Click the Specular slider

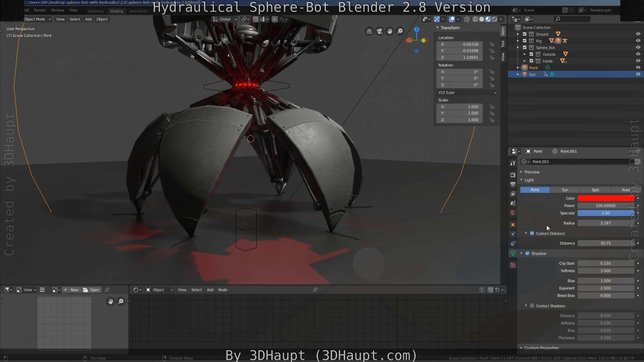pyautogui.click(x=606, y=213)
